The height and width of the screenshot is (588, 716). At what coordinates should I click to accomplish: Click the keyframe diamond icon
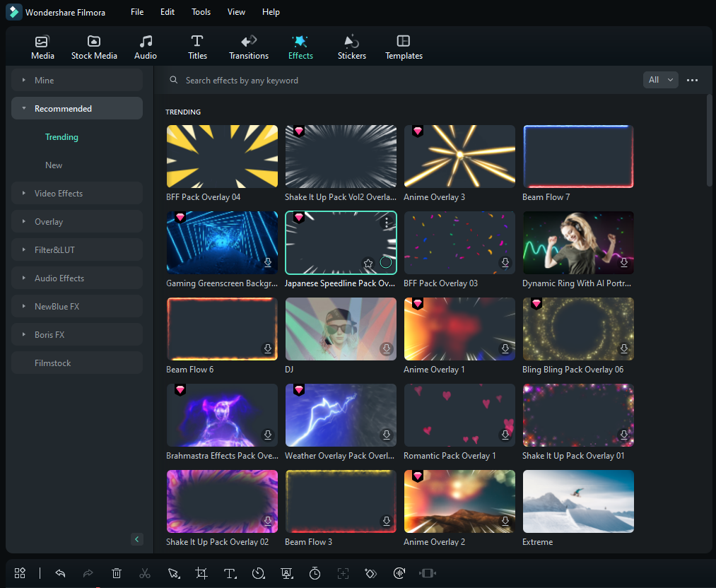(371, 573)
